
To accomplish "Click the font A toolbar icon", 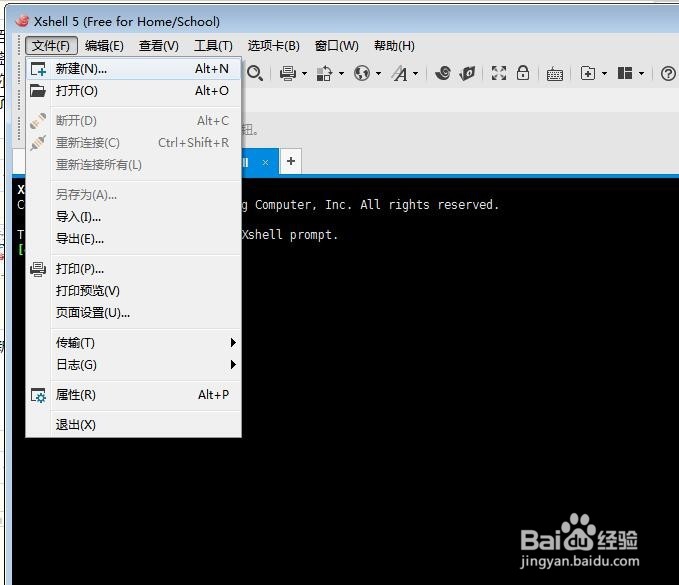I will pos(400,73).
